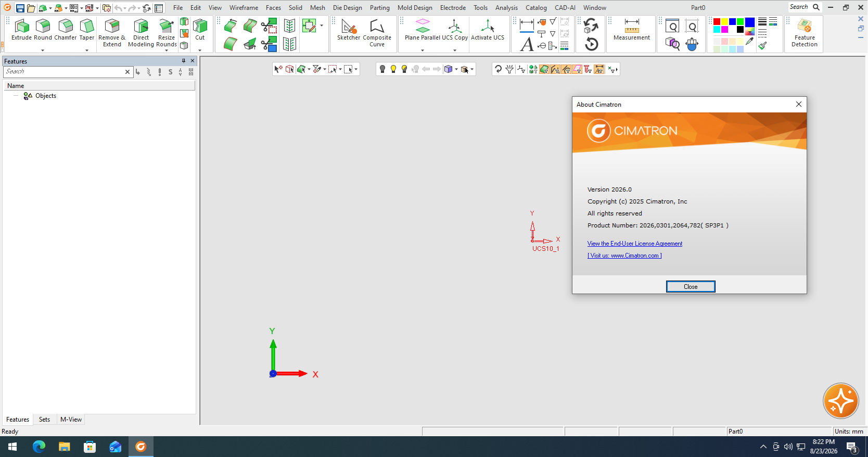The image size is (868, 457).
Task: Click the Undo arrow icon
Action: coord(118,8)
